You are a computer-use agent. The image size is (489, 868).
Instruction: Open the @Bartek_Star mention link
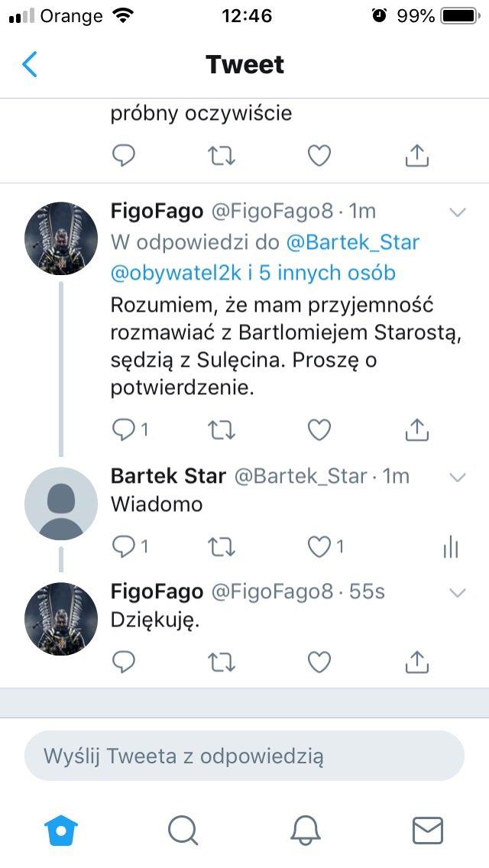tap(353, 242)
